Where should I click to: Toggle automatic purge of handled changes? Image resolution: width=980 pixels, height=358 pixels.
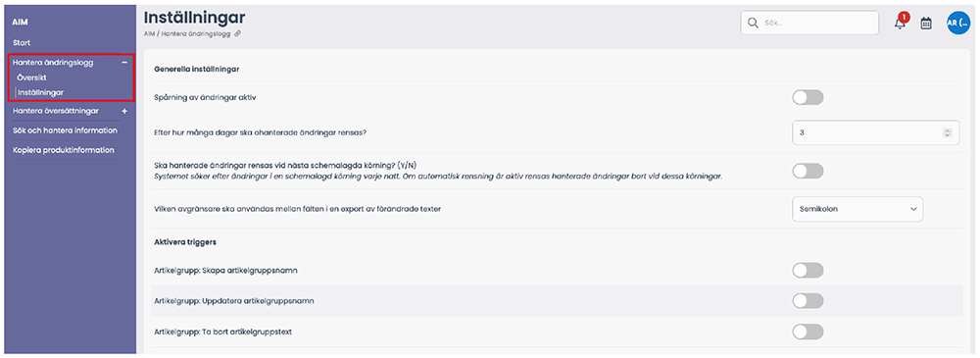pos(808,171)
